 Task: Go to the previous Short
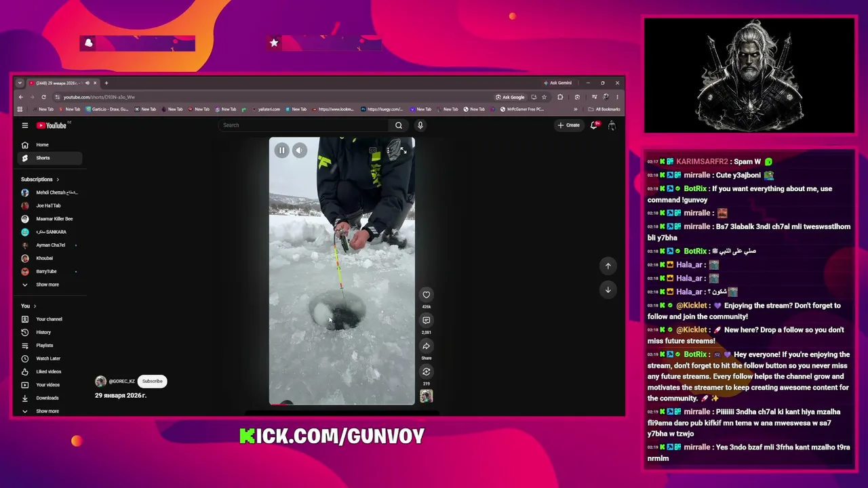608,266
